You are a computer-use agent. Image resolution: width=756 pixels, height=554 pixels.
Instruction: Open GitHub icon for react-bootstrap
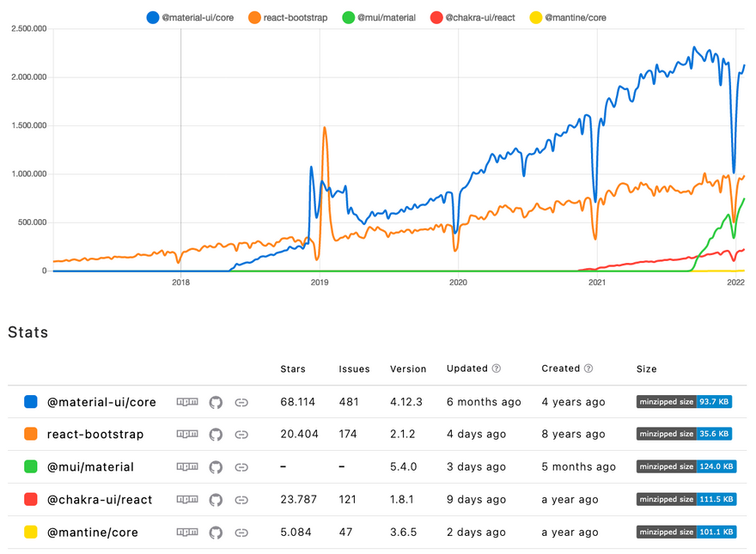pos(216,435)
